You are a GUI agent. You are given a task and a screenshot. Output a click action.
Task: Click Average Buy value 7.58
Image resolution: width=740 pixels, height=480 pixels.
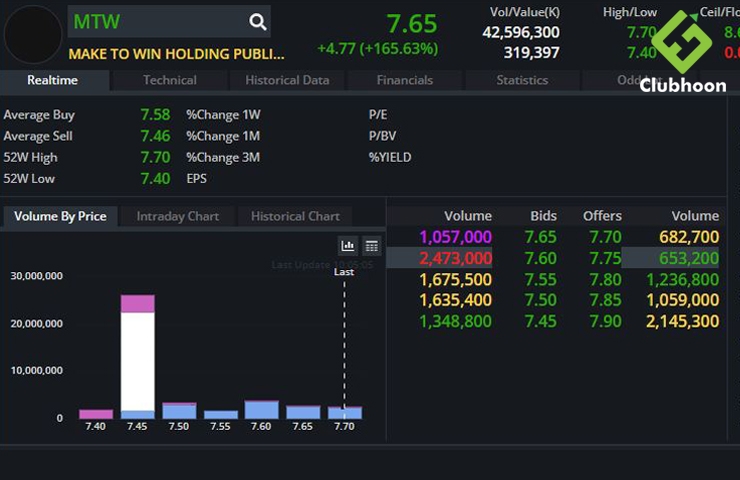(x=155, y=115)
